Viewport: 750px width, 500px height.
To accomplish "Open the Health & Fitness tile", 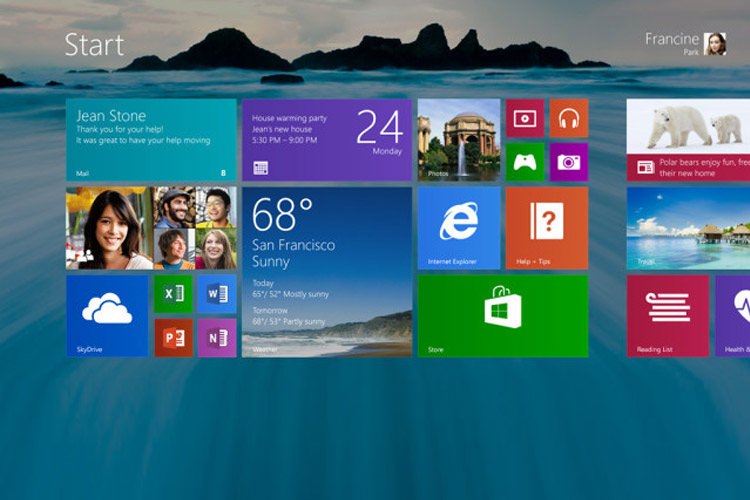I will click(x=732, y=316).
